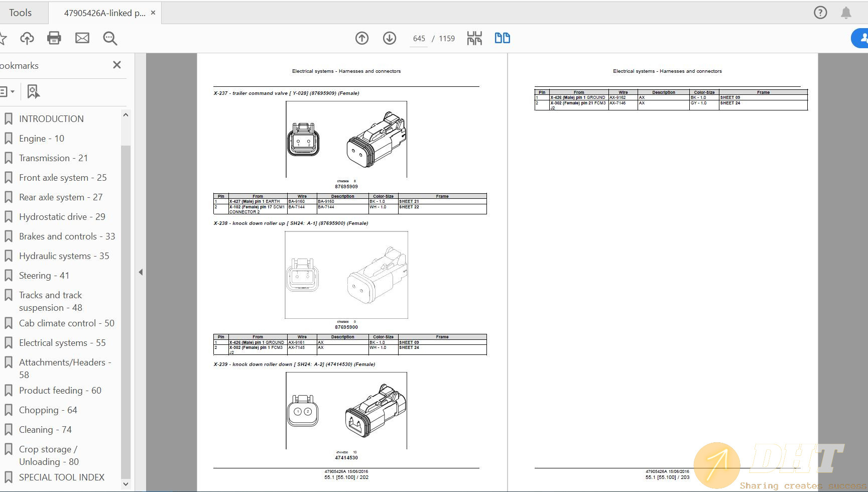Open the find text magnifier tool
Image resolution: width=868 pixels, height=492 pixels.
[x=110, y=38]
